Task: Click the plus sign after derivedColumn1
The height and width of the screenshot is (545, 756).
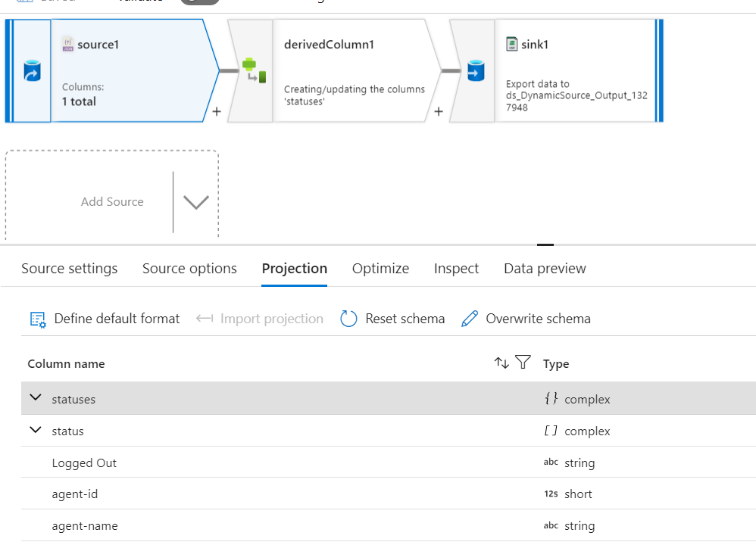Action: [438, 112]
